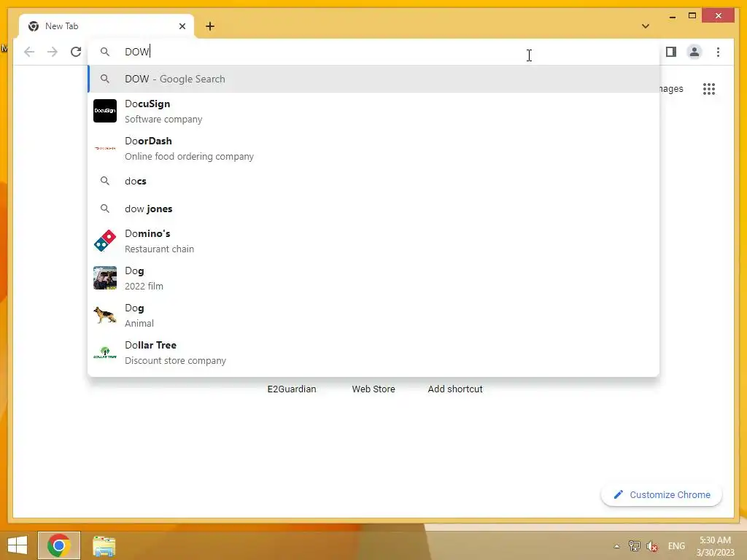
Task: Click the DocuSign logo thumbnail
Action: coord(105,111)
